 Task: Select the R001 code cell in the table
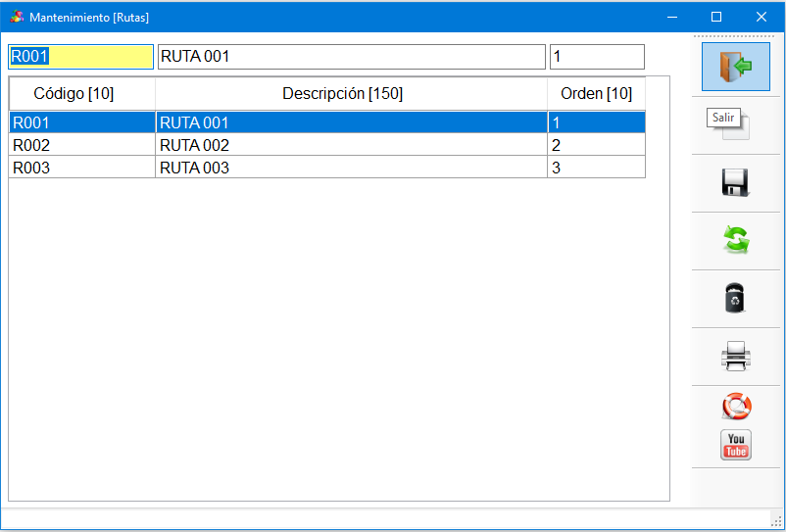pyautogui.click(x=82, y=122)
